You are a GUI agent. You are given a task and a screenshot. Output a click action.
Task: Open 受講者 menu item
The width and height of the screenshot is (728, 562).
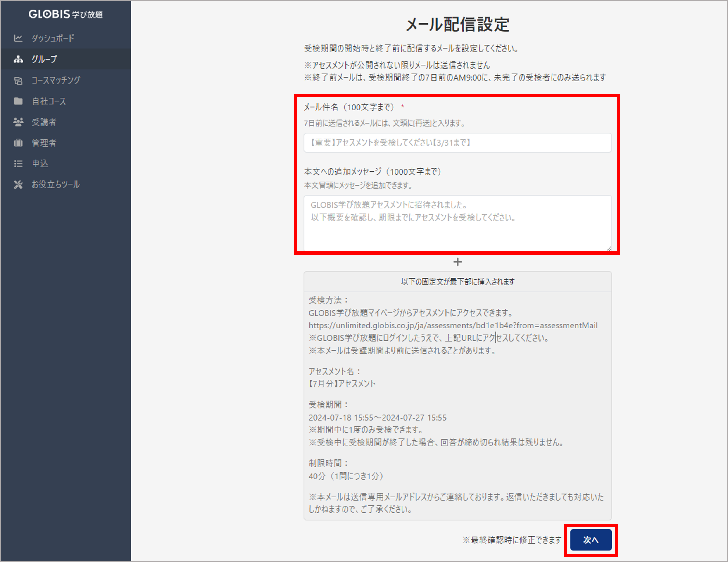pyautogui.click(x=66, y=122)
